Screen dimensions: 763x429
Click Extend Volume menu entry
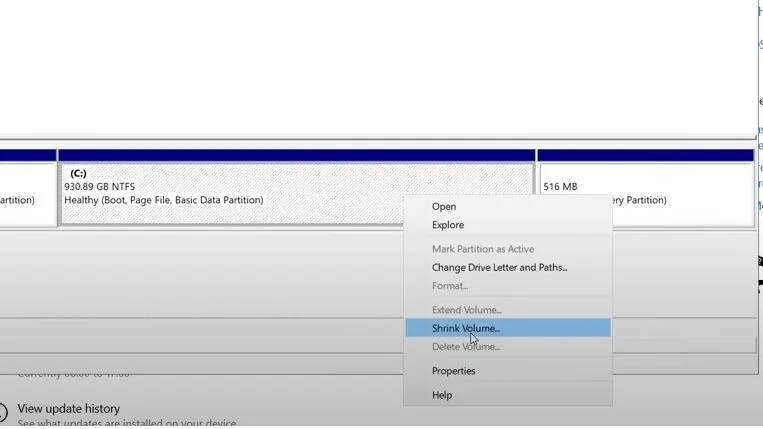click(x=508, y=310)
